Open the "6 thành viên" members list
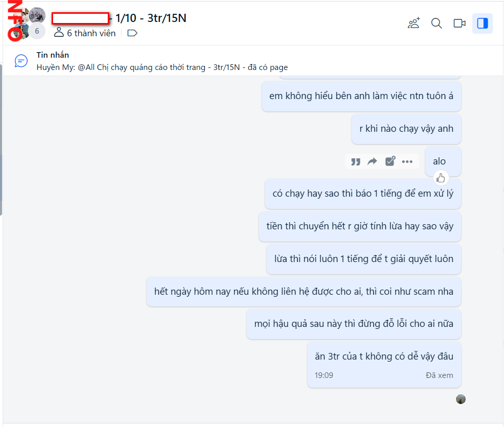This screenshot has height=427, width=504. (x=85, y=33)
